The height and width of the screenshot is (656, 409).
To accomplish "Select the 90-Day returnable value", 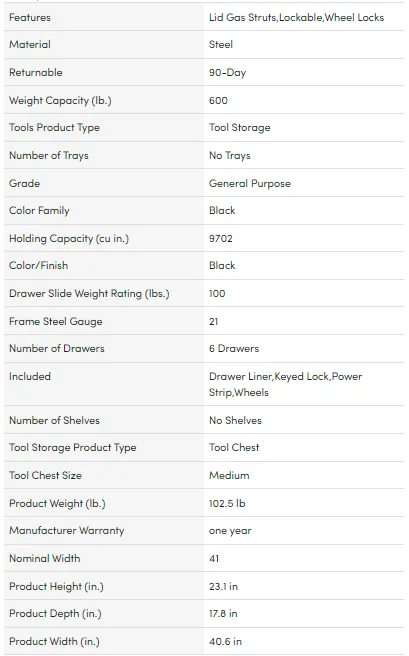I will click(228, 72).
